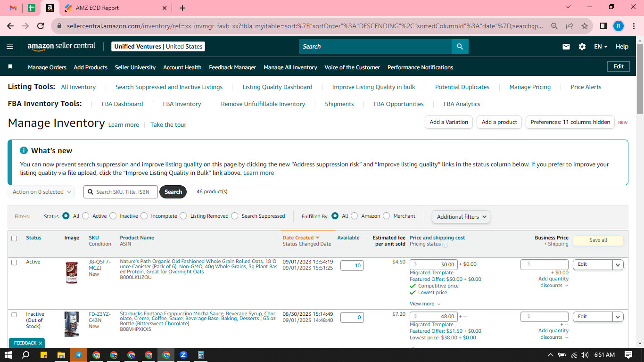Screen dimensions: 644x362
Task: Switch to the pinned green T tab
Action: 32,8
